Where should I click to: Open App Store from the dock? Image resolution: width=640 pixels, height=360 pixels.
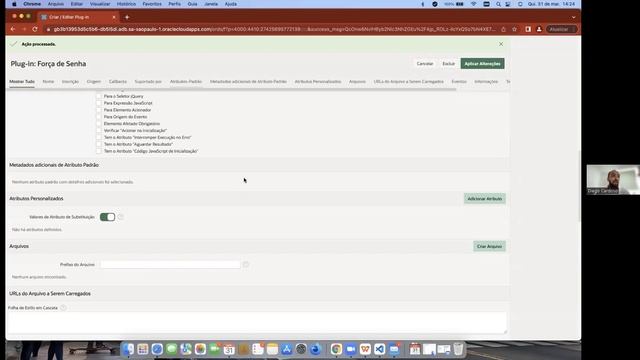click(x=287, y=349)
